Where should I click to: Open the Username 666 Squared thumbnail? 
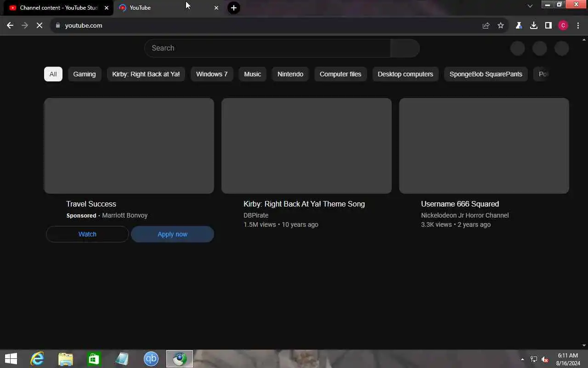[x=484, y=145]
